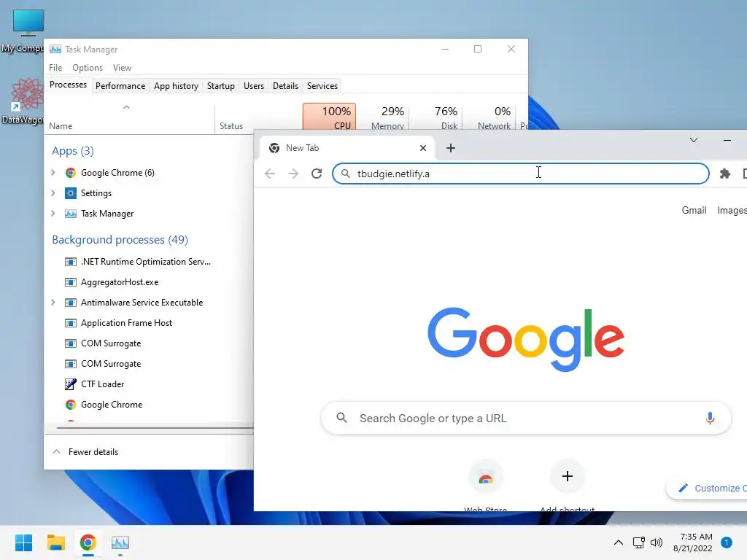Screen dimensions: 747x560
Task: Click the CTF Loader process icon
Action: (x=71, y=384)
